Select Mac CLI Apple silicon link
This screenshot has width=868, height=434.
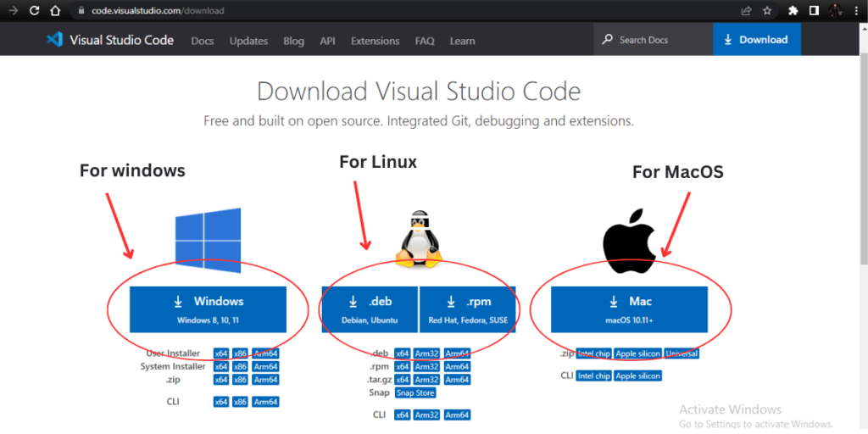click(638, 376)
